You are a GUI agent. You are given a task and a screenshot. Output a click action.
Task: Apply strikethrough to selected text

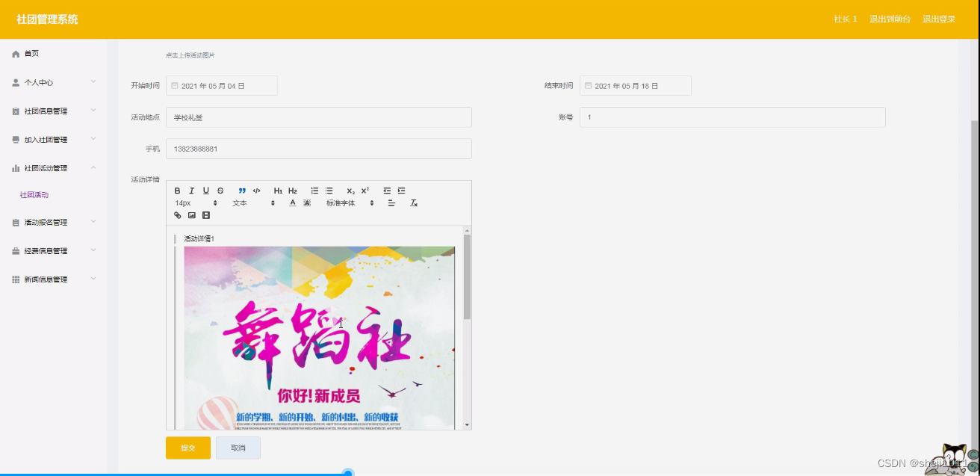pos(220,190)
